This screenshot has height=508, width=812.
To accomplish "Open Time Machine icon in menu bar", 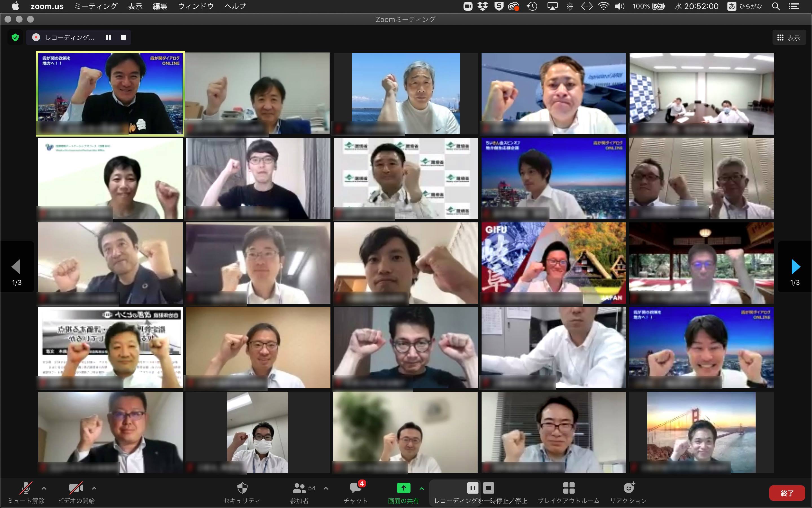I will [532, 6].
